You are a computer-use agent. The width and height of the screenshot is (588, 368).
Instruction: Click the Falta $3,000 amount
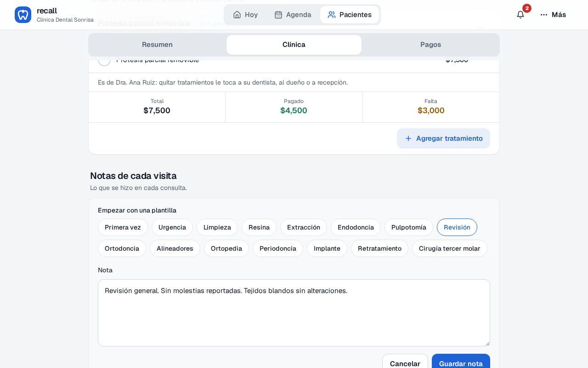point(431,110)
